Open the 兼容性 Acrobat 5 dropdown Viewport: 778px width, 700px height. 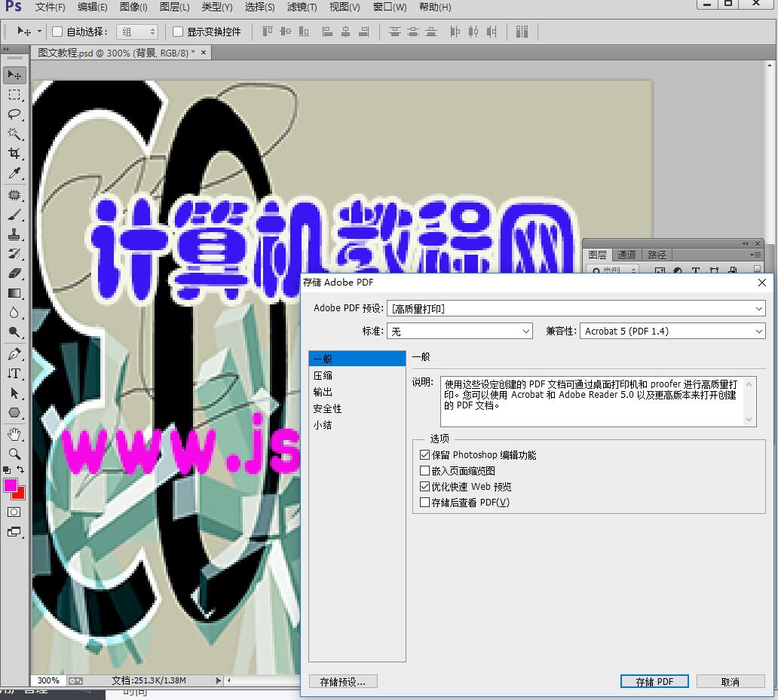672,331
